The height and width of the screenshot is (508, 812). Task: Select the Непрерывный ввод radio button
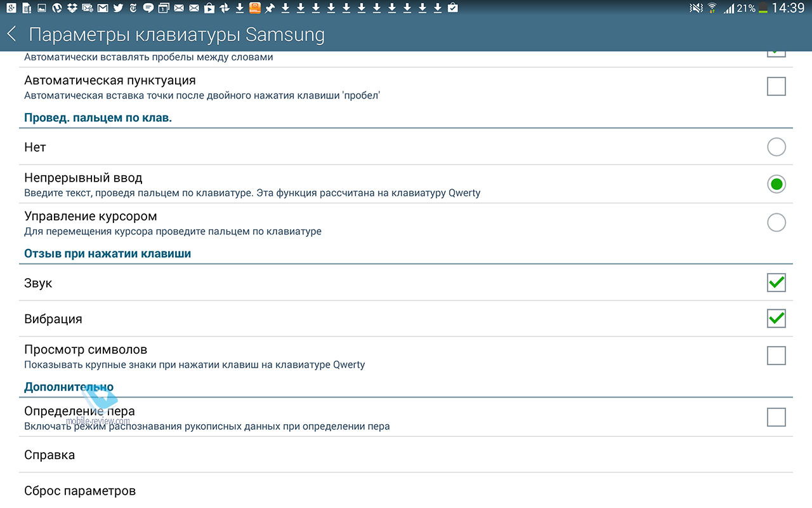[x=776, y=184]
